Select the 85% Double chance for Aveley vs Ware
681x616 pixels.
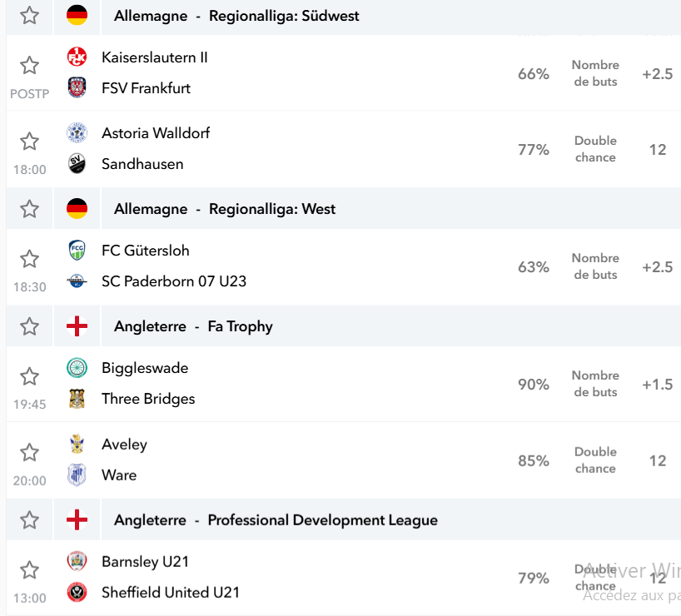click(534, 460)
